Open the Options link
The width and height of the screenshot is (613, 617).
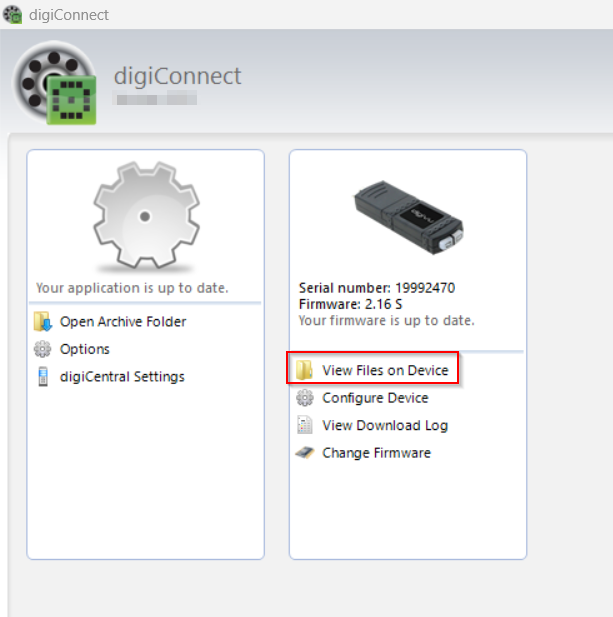[85, 349]
